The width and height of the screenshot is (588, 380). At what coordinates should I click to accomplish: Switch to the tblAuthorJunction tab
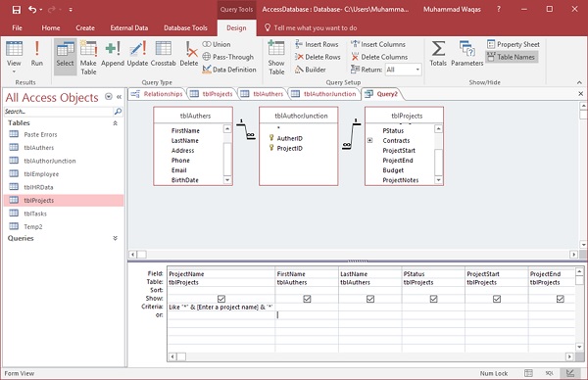coord(324,94)
